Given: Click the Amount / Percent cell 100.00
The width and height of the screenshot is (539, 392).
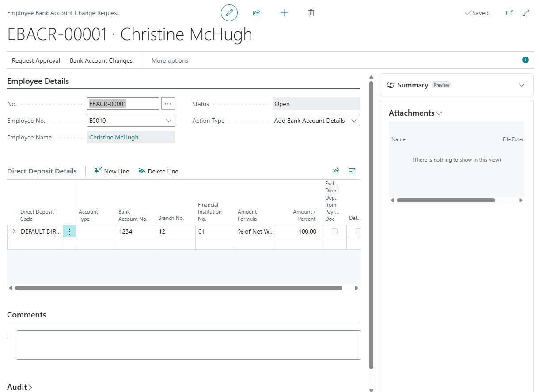Looking at the screenshot, I should [299, 231].
